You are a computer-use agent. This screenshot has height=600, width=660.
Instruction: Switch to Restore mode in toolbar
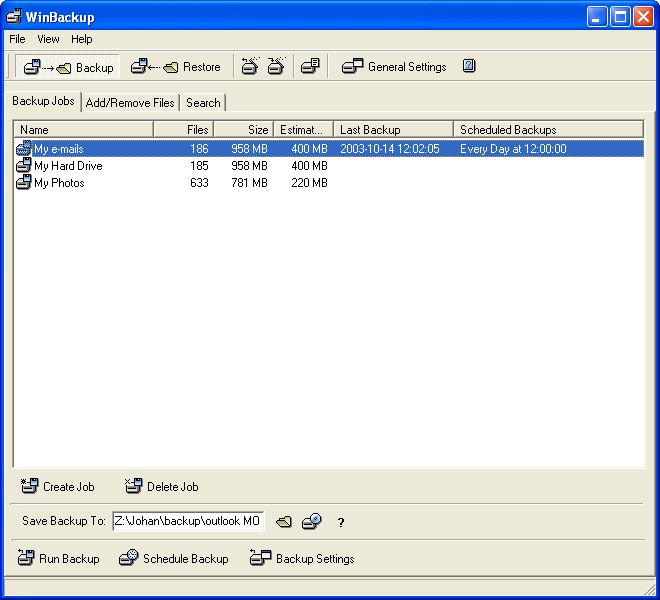click(175, 67)
